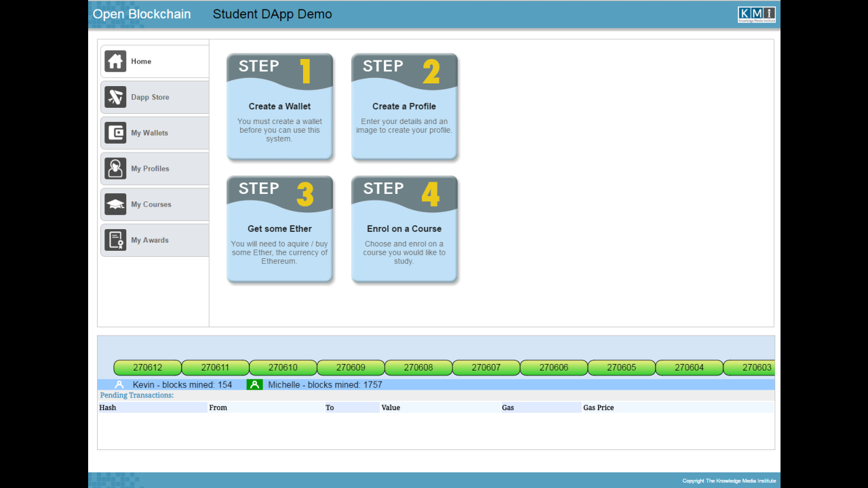
Task: Click the Step 2 Create a Profile card
Action: coord(404,106)
